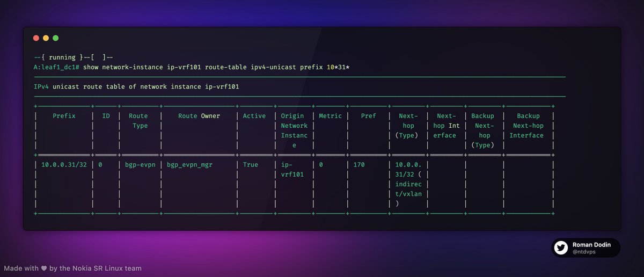Click the 'IPv4 unicast route table' heading line

pyautogui.click(x=136, y=86)
